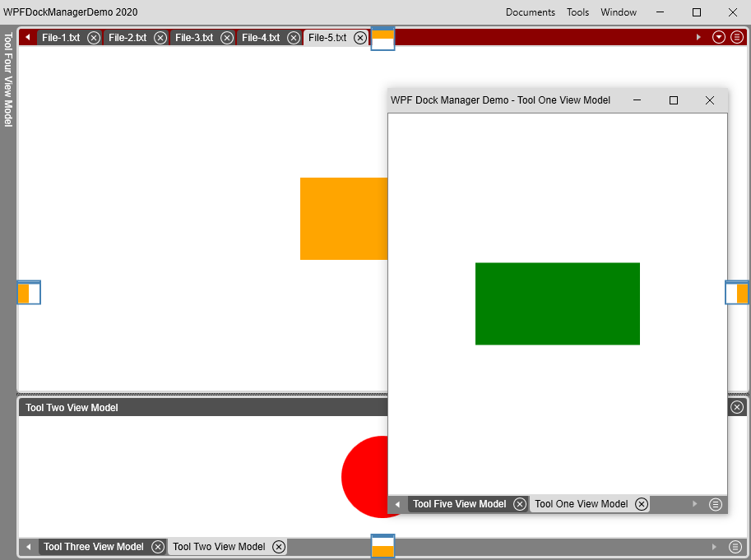Close the bottom Tool Two View Model tab
The width and height of the screenshot is (751, 560).
[x=279, y=547]
